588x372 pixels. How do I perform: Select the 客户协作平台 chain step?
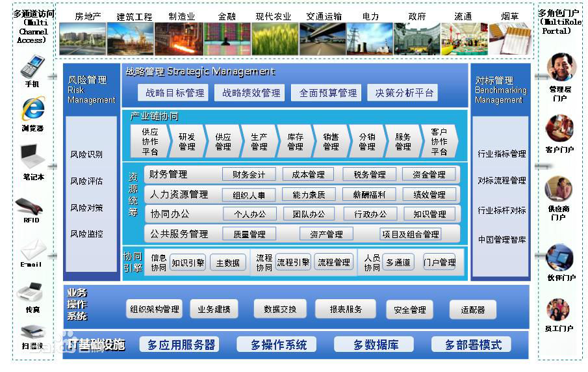(x=439, y=142)
